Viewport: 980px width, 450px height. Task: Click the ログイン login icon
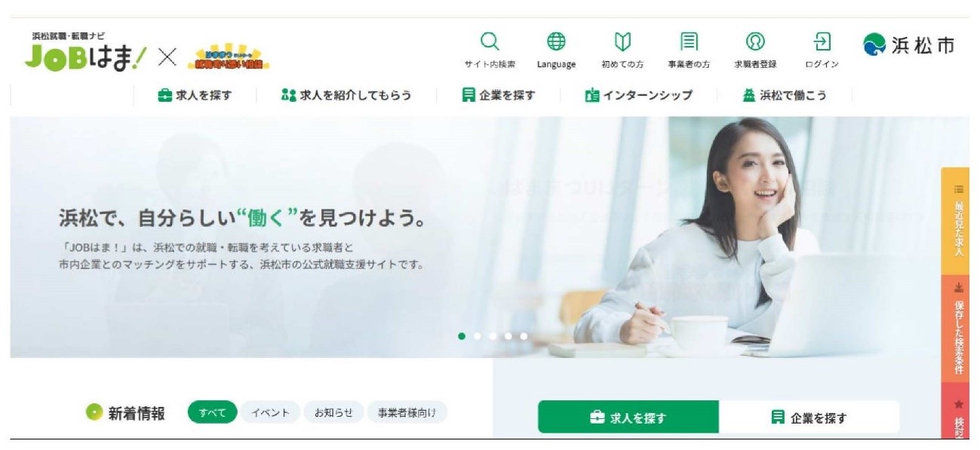click(822, 41)
